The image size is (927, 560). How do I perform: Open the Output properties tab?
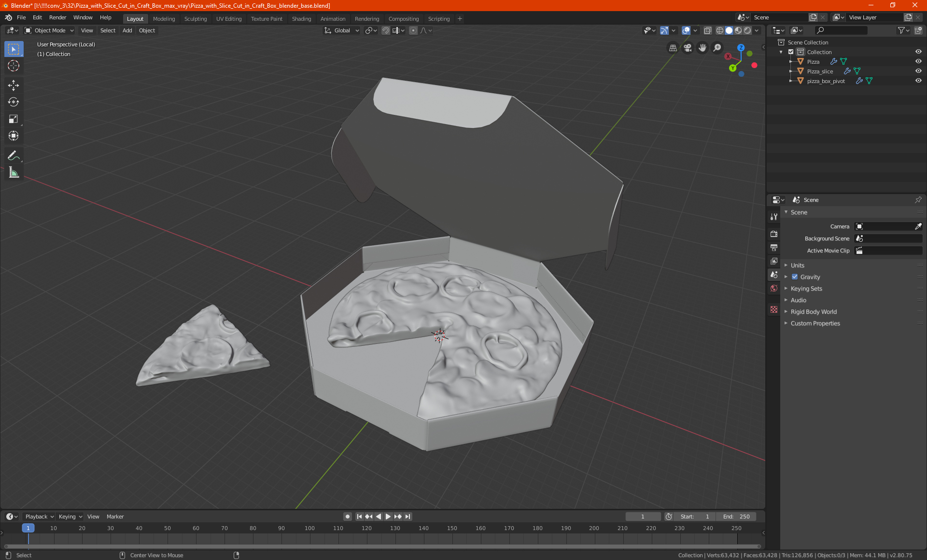774,247
